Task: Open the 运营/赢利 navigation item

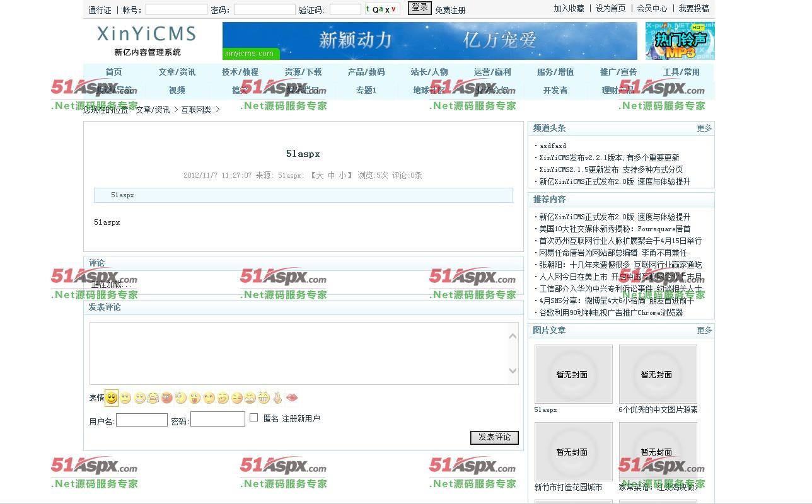Action: pyautogui.click(x=492, y=72)
